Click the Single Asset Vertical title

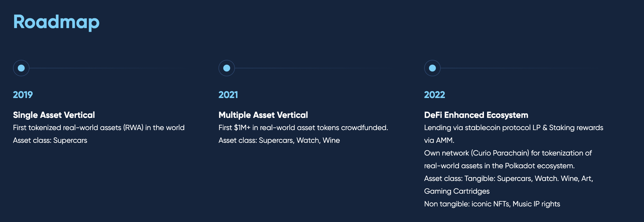point(54,115)
